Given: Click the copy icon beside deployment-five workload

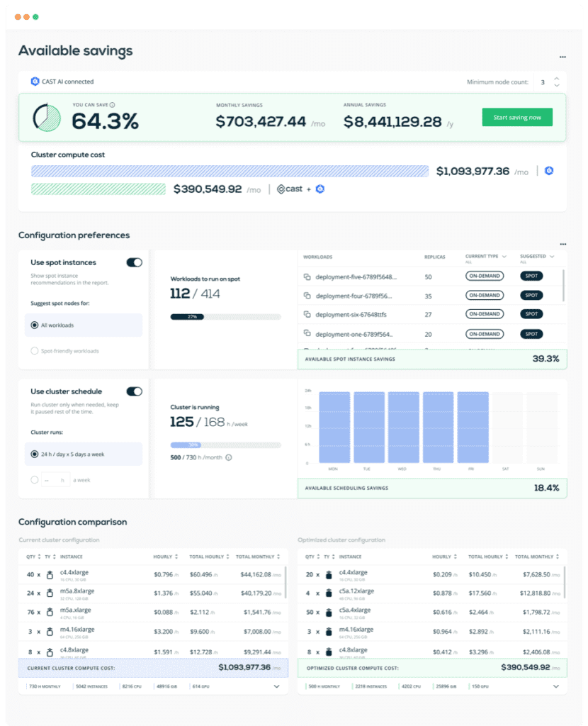Looking at the screenshot, I should pos(307,277).
